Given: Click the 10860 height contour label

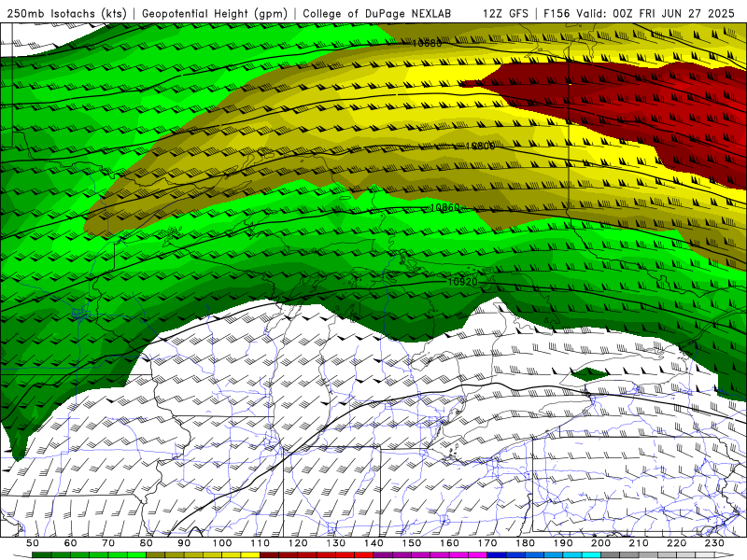Looking at the screenshot, I should pyautogui.click(x=445, y=207).
